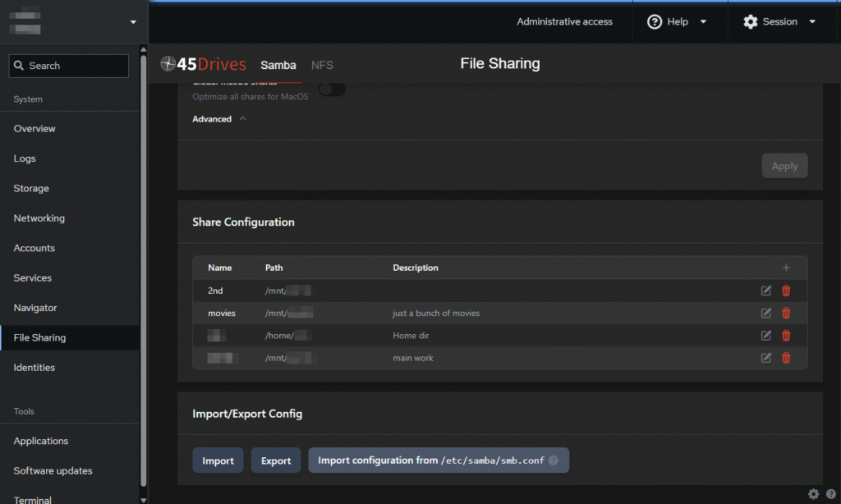The height and width of the screenshot is (504, 841).
Task: Open the Help dropdown menu
Action: point(677,22)
